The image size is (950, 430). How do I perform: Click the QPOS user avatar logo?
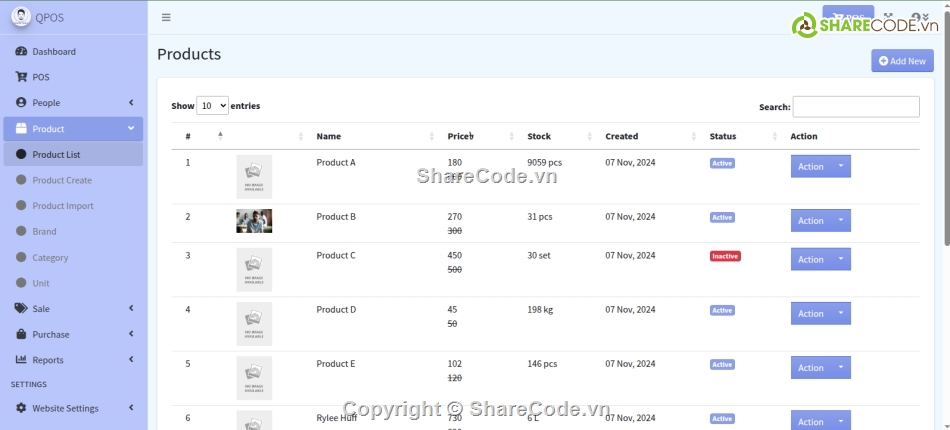[21, 17]
